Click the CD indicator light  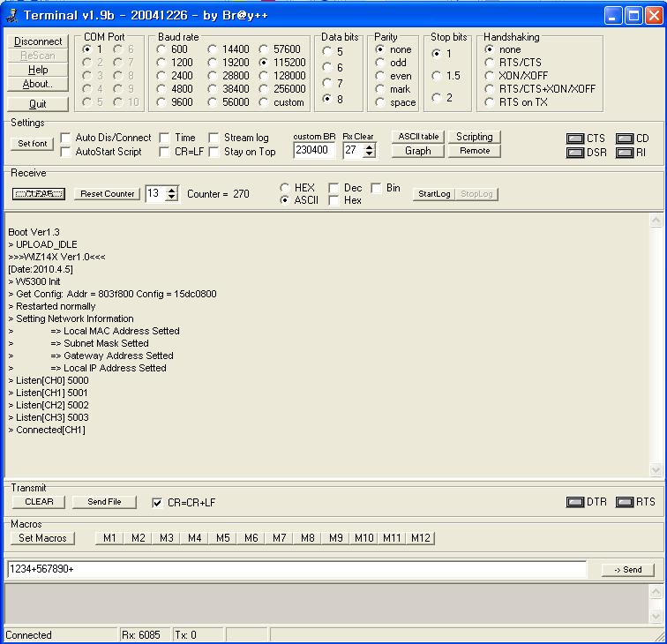click(x=625, y=139)
